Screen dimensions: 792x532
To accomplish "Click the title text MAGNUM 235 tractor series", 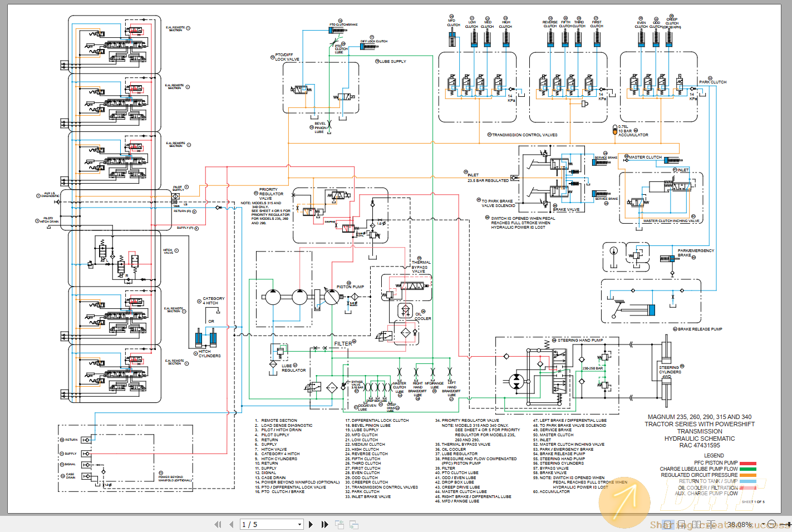I will coord(700,416).
